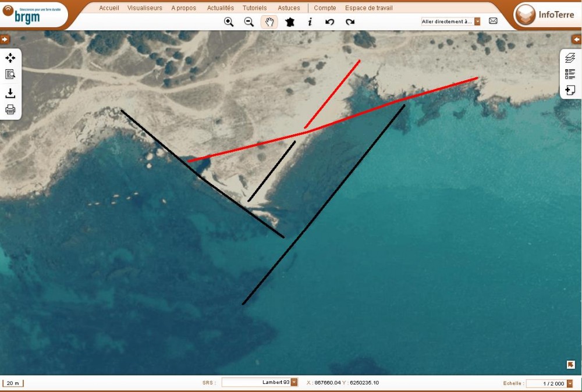Click the download arrow icon

(10, 93)
